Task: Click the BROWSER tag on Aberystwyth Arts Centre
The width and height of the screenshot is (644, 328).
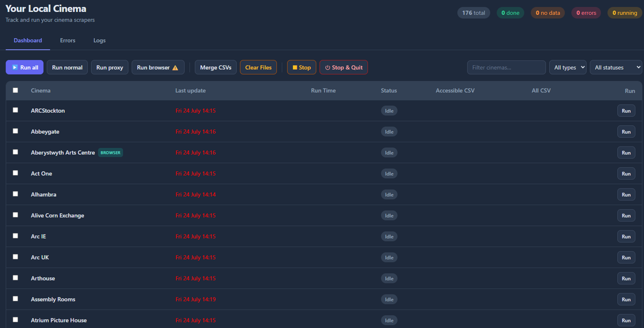Action: coord(110,152)
